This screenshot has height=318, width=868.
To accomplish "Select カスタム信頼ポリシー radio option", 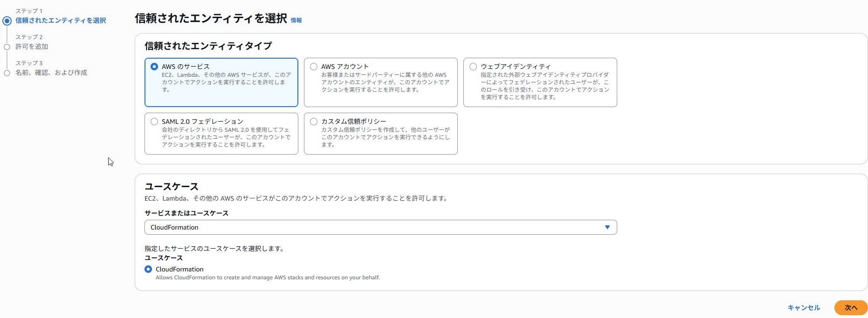I will click(x=314, y=122).
